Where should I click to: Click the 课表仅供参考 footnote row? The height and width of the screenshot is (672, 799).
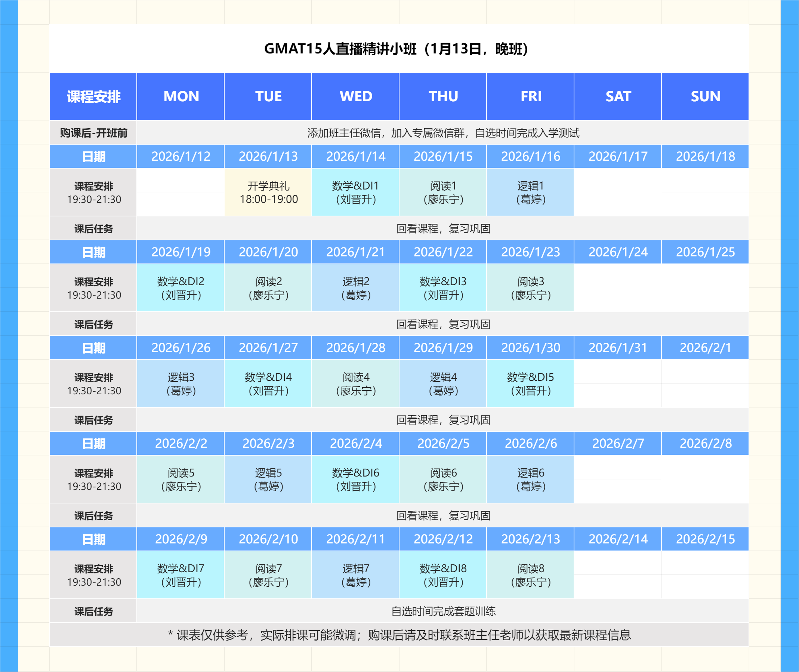(x=399, y=635)
